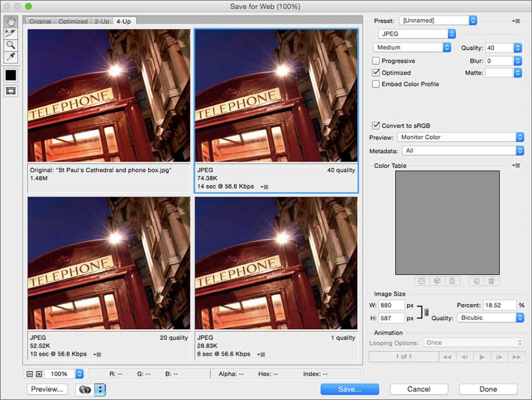Click the black eyedropper color swatch
This screenshot has height=400, width=532.
pyautogui.click(x=10, y=75)
